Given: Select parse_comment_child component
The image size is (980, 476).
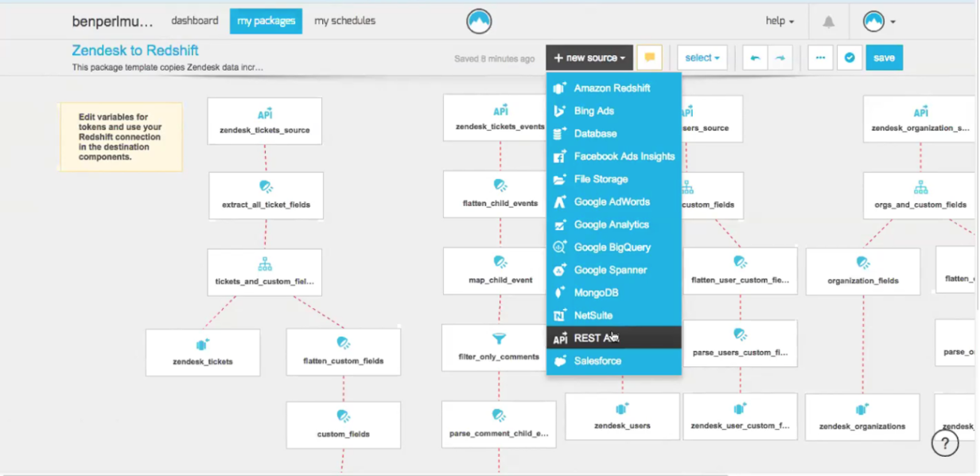Looking at the screenshot, I should tap(499, 424).
